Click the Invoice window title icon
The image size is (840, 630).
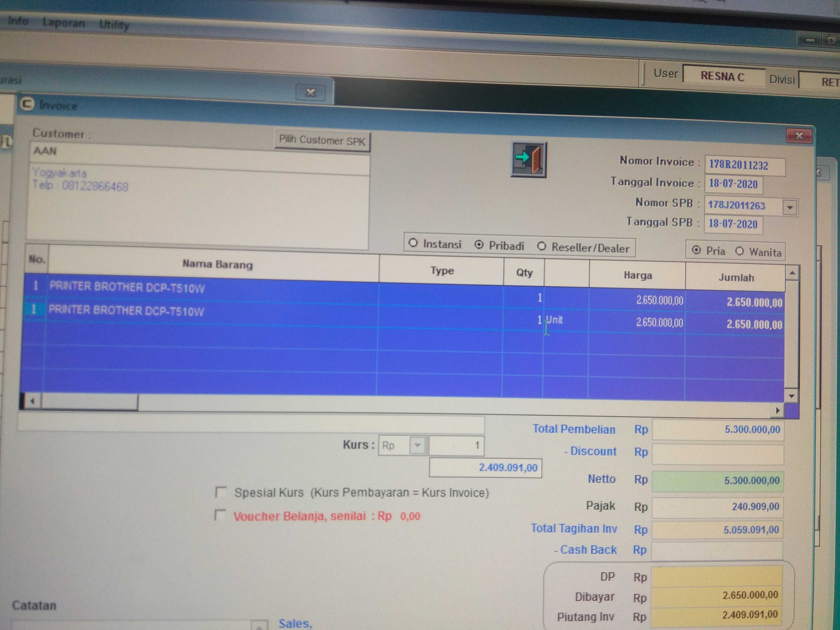coord(27,104)
